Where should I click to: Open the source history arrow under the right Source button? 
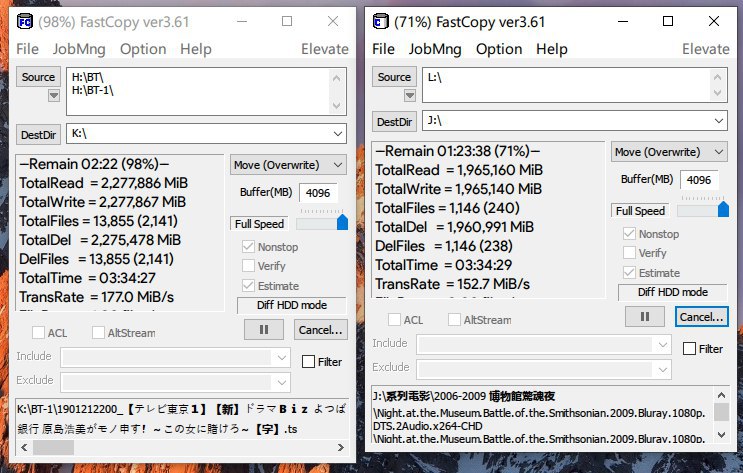[410, 95]
